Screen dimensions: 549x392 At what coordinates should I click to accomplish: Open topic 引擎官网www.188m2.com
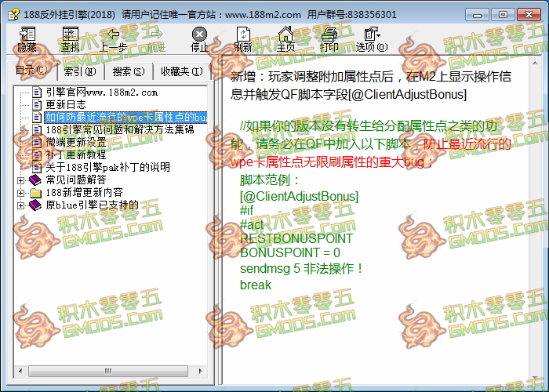pos(101,93)
